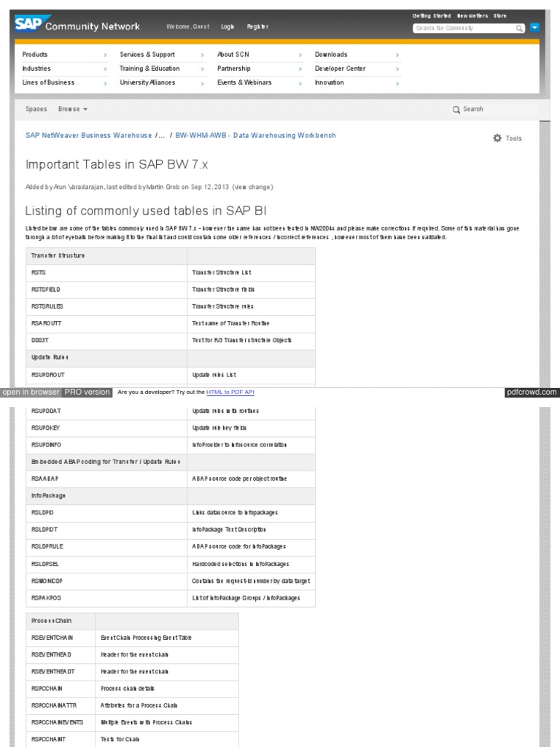Focus the Search the Community field
Viewport: 560px width, 747px height.
pos(464,28)
